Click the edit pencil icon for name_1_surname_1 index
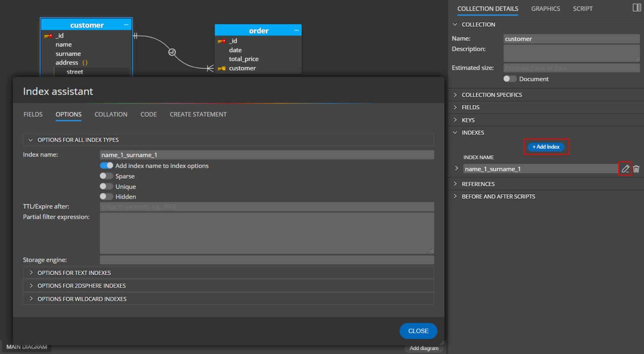 (x=625, y=168)
